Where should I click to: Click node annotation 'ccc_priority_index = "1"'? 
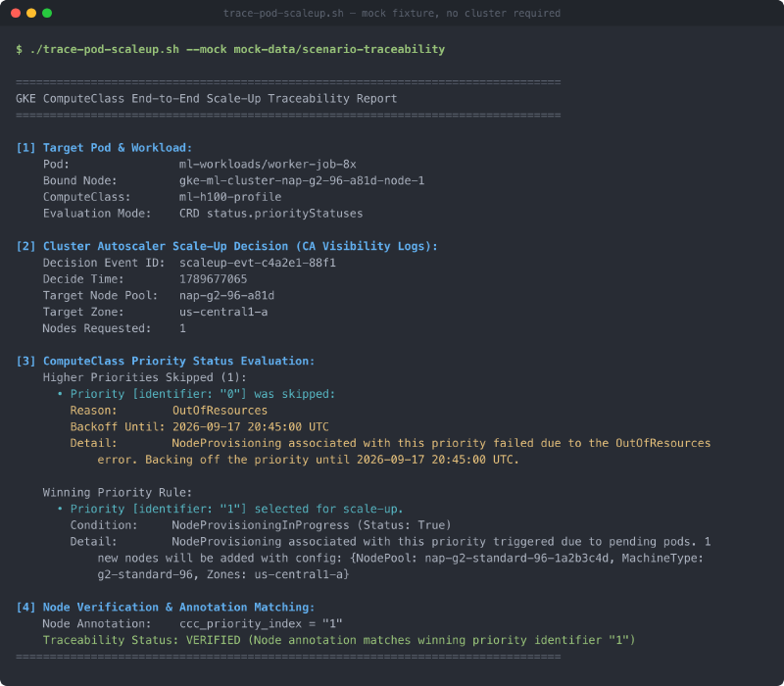[261, 623]
